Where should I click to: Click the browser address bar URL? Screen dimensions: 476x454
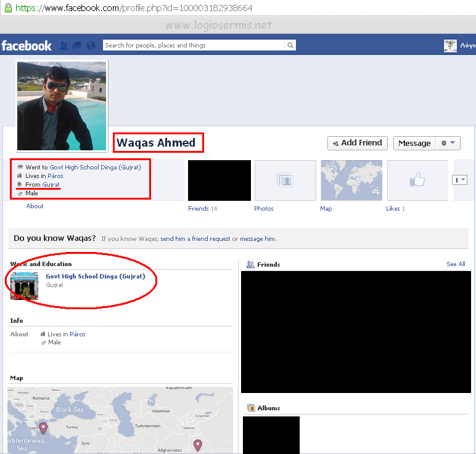click(134, 8)
